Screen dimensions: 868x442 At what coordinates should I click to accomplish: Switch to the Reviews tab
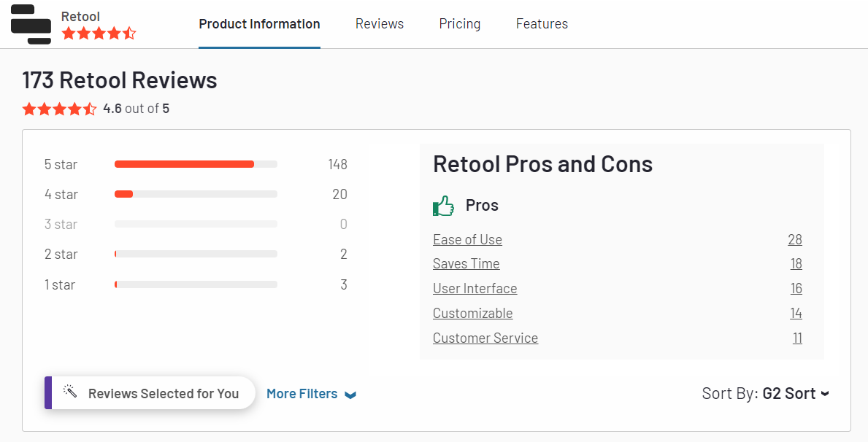[x=380, y=24]
